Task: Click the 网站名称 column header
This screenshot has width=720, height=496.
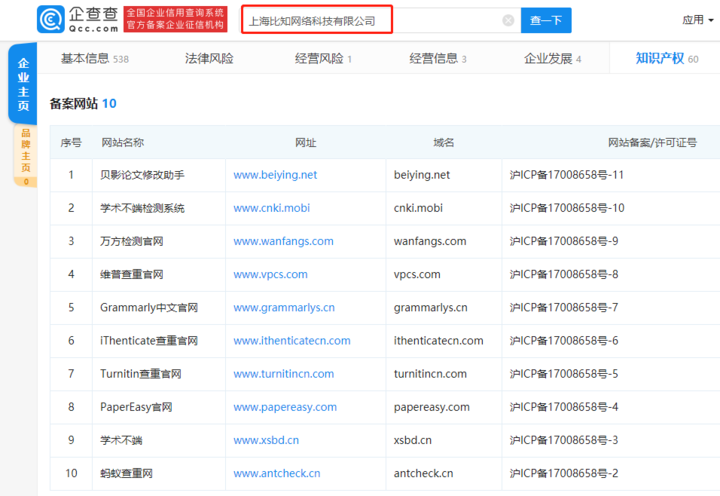Action: point(123,142)
